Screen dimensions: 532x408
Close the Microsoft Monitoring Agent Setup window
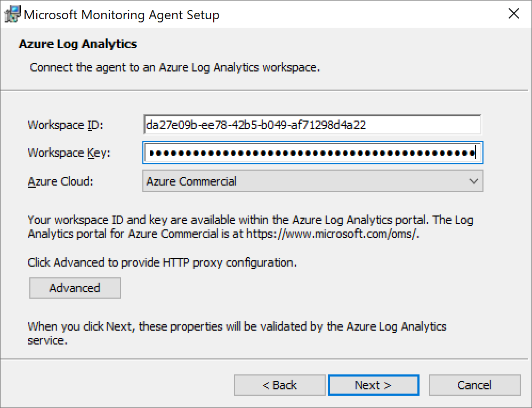click(x=514, y=13)
